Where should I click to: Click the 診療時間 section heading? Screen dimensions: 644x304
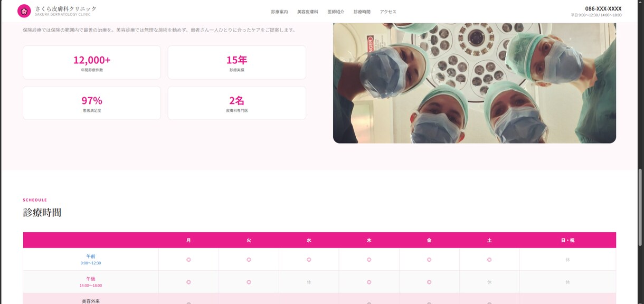click(x=42, y=213)
